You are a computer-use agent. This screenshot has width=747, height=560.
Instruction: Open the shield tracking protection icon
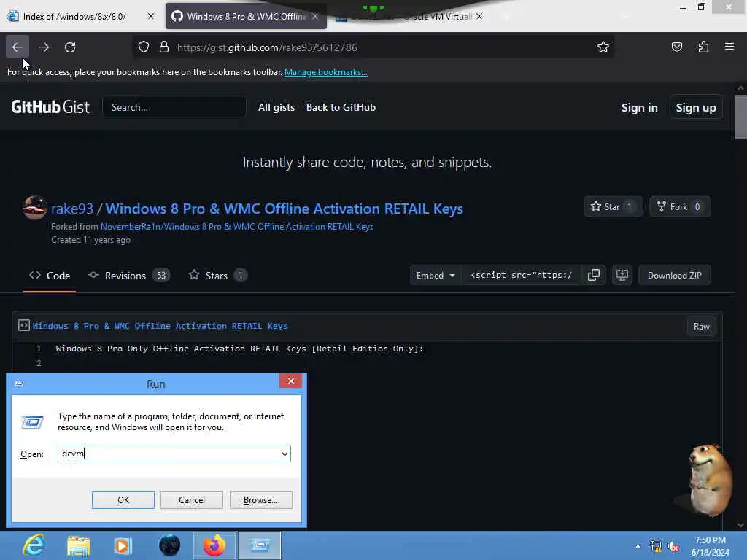click(x=144, y=47)
